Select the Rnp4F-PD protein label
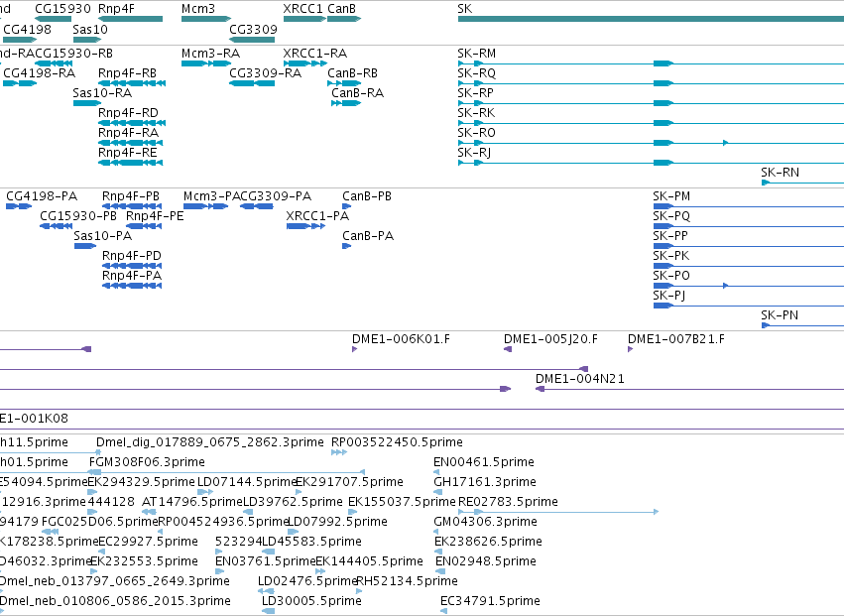The height and width of the screenshot is (616, 844). tap(132, 256)
